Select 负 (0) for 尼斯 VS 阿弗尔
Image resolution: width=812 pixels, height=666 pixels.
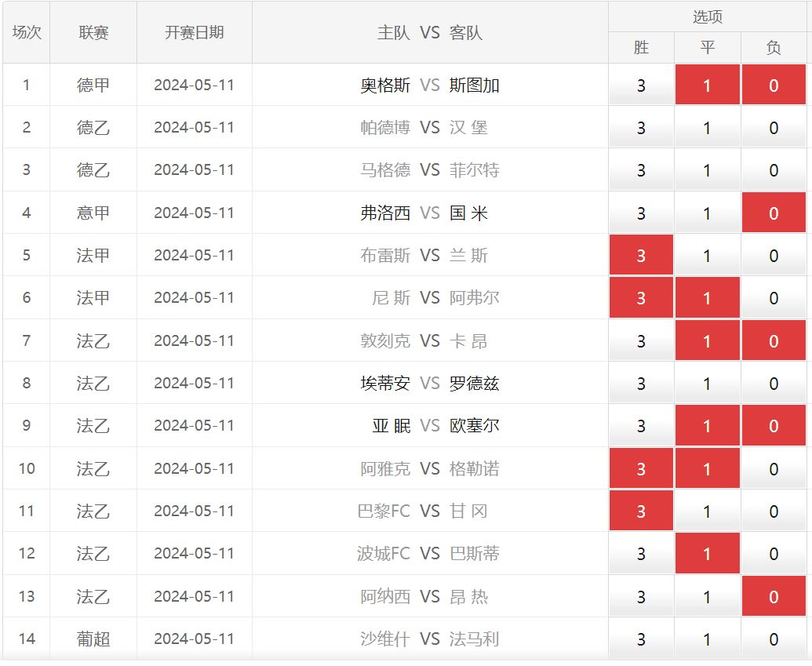(774, 298)
